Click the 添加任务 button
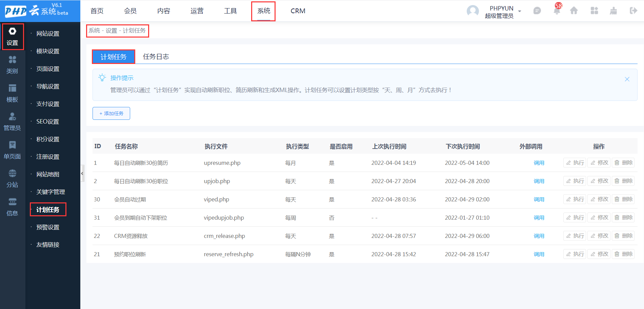 [111, 113]
